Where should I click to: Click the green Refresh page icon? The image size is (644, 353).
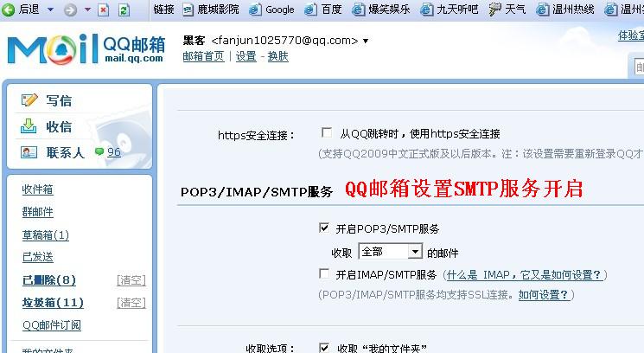(x=124, y=10)
